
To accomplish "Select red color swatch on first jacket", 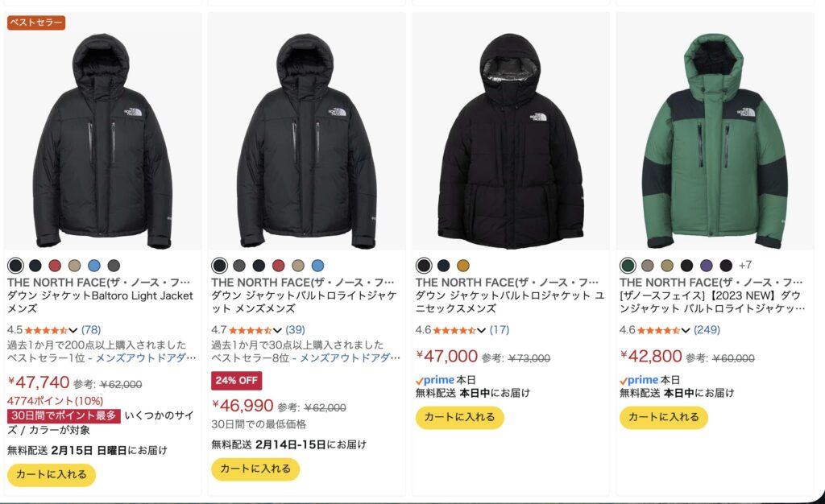I will [x=55, y=266].
